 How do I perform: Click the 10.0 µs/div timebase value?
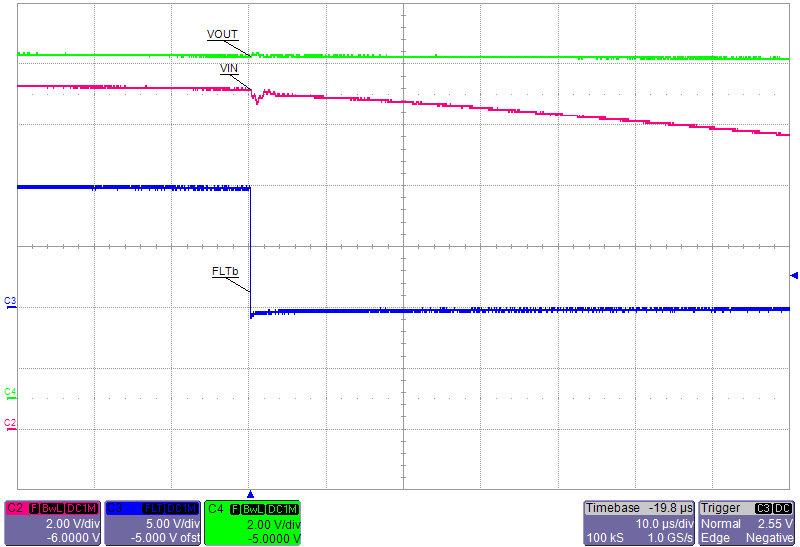[665, 523]
